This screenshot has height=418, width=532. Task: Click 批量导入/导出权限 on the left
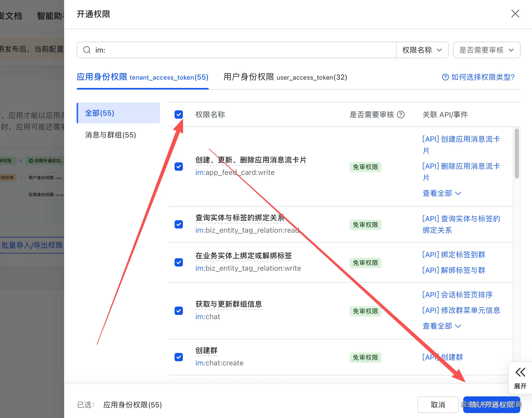31,245
